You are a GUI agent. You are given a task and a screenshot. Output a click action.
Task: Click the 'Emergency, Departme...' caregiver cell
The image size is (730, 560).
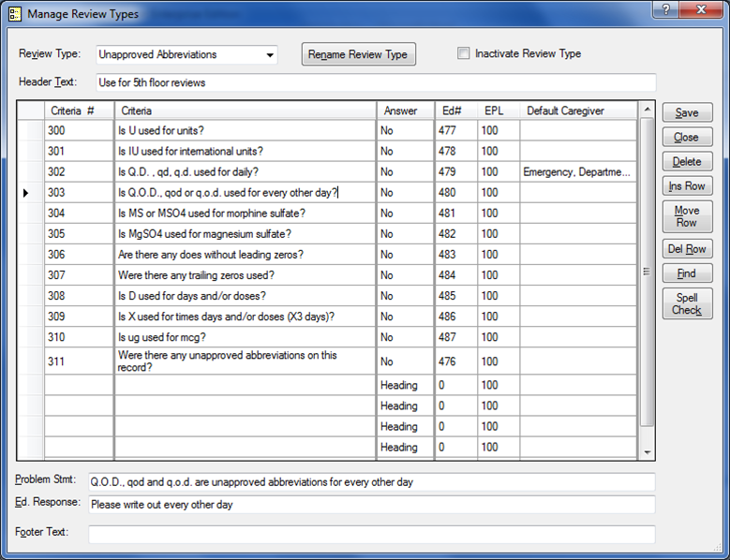coord(578,171)
